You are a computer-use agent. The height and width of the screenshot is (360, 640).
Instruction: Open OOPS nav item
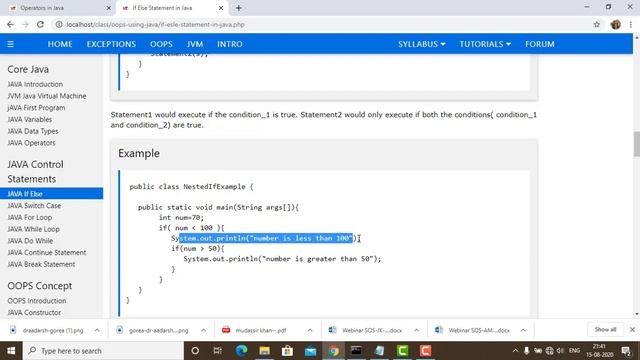[161, 44]
